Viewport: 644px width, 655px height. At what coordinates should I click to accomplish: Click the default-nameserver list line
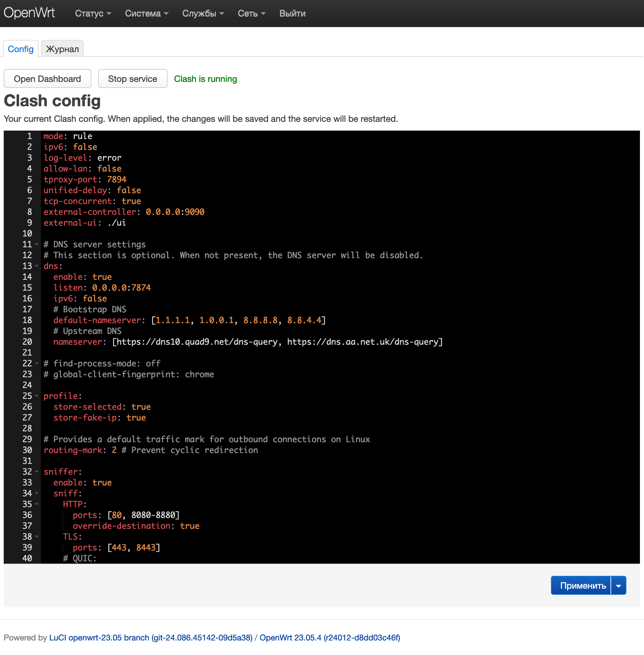point(190,320)
